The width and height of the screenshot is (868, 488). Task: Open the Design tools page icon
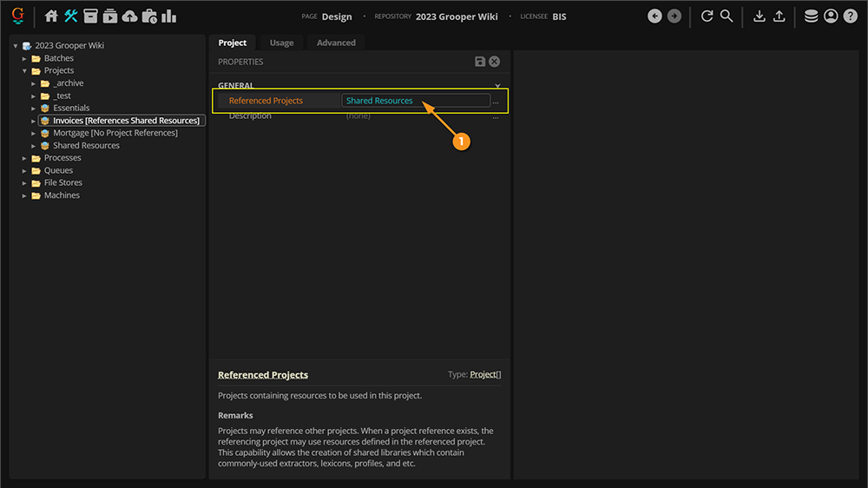(x=71, y=16)
